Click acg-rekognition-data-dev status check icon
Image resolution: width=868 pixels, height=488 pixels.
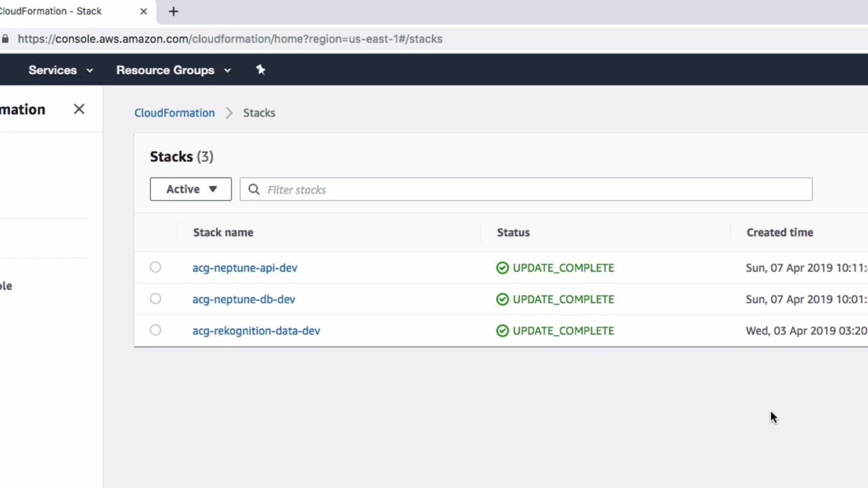coord(502,331)
